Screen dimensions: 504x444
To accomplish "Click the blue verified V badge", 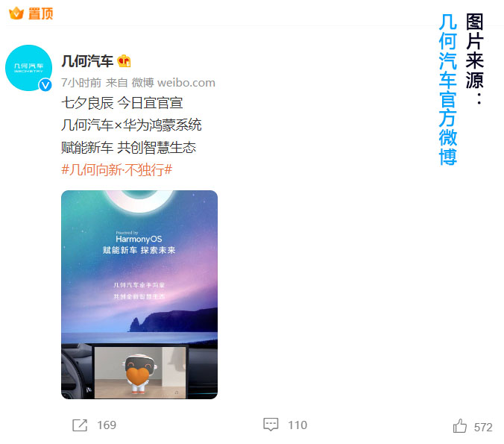I will pos(45,85).
